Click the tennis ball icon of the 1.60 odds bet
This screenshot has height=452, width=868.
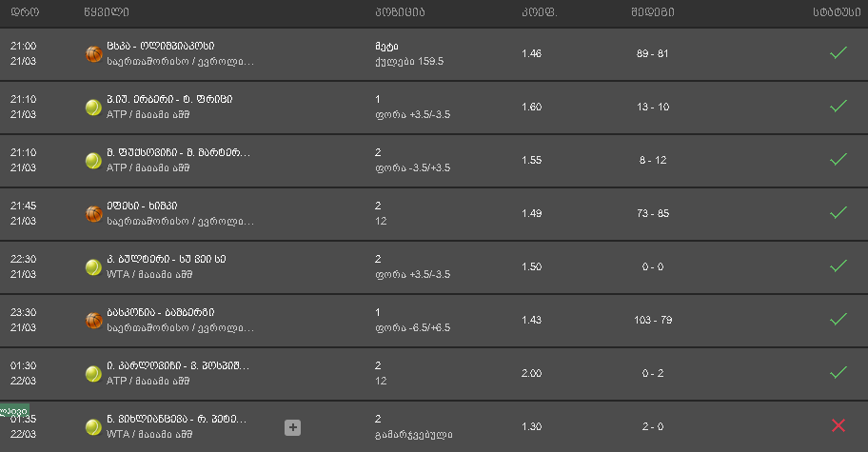pyautogui.click(x=93, y=108)
